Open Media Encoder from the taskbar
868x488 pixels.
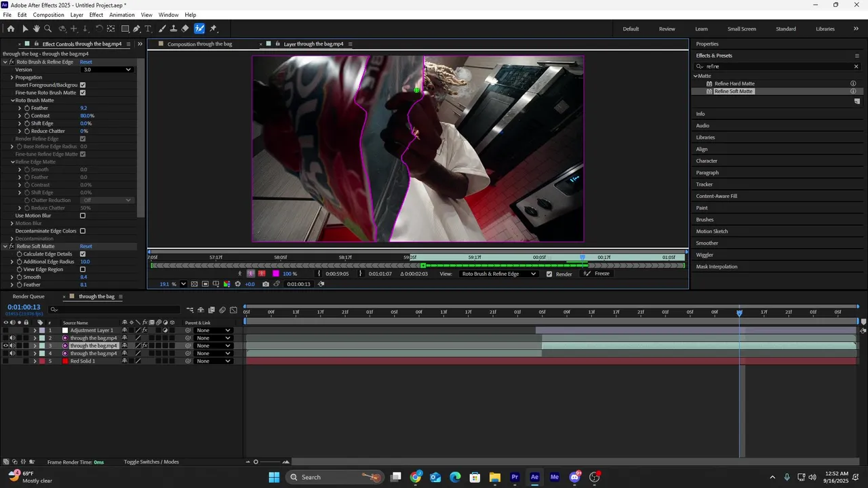coord(555,477)
